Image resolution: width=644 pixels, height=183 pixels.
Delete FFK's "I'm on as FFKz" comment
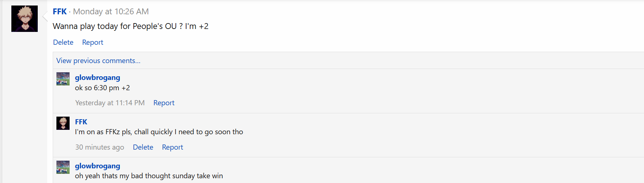[x=143, y=147]
